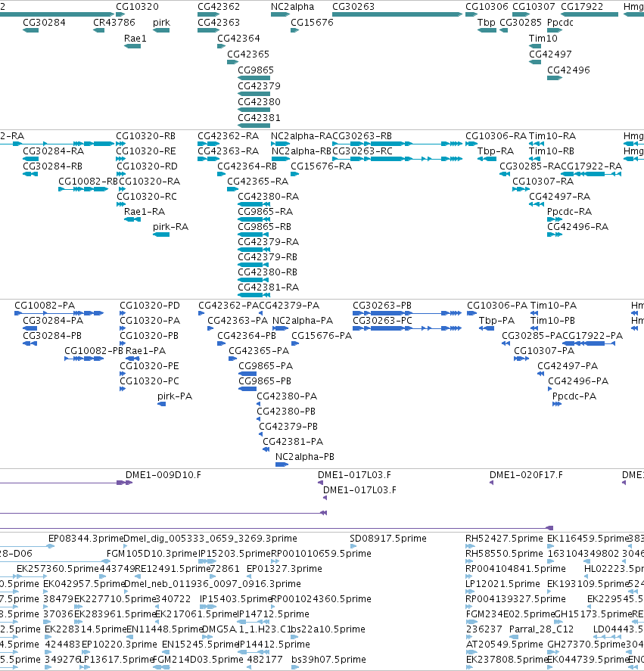Click the pirk gene label
644x671 pixels.
point(161,23)
